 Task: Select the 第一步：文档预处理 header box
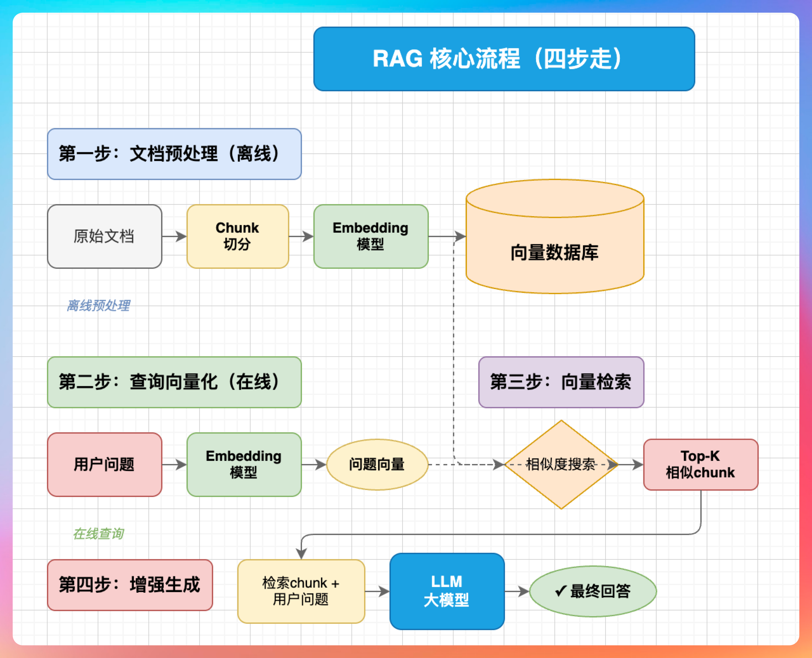tap(174, 154)
